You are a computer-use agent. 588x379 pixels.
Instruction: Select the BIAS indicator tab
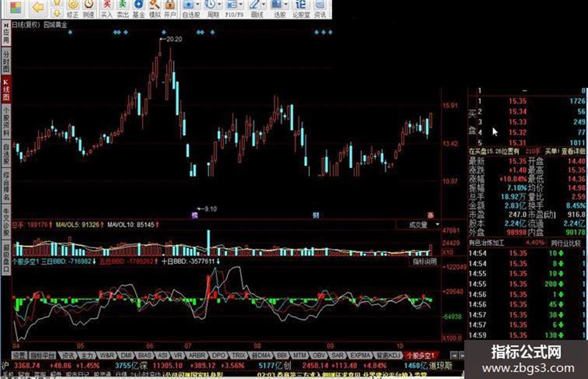(x=144, y=355)
